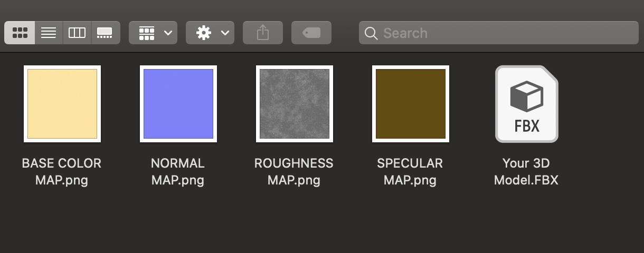Click the chevron beside the gear icon

coord(225,33)
